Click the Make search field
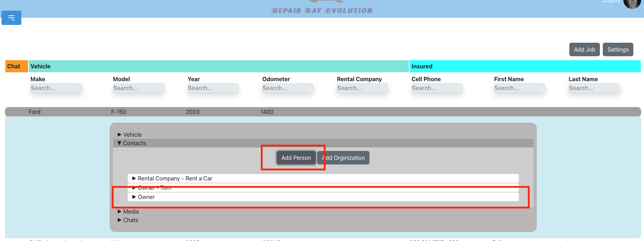The width and height of the screenshot is (644, 241). click(x=56, y=88)
